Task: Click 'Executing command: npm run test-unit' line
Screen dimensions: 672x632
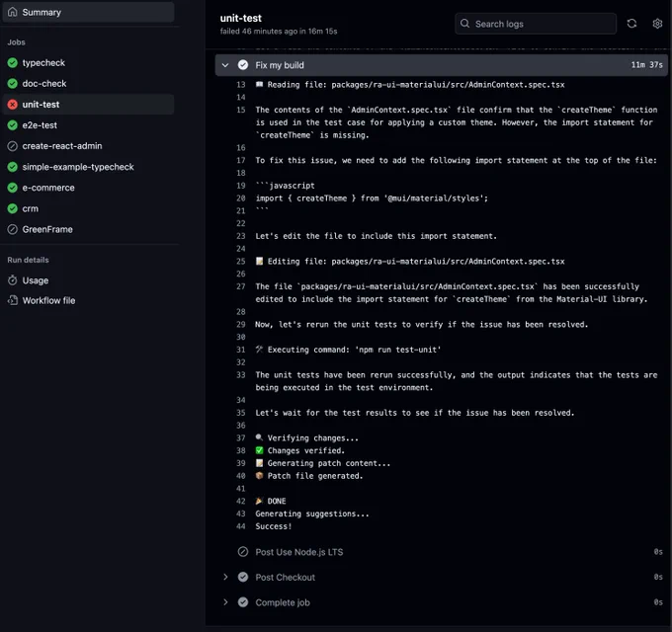Action: click(349, 350)
